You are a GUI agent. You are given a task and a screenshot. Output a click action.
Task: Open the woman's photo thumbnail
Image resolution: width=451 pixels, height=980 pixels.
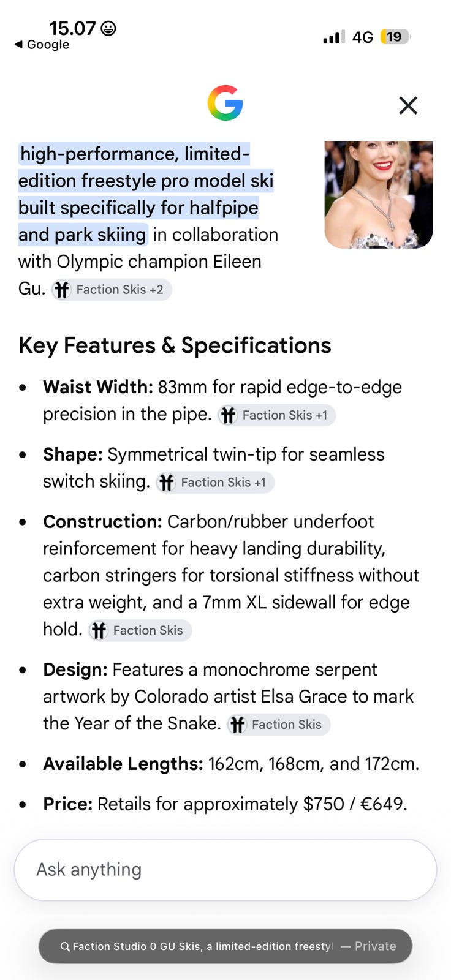[379, 195]
